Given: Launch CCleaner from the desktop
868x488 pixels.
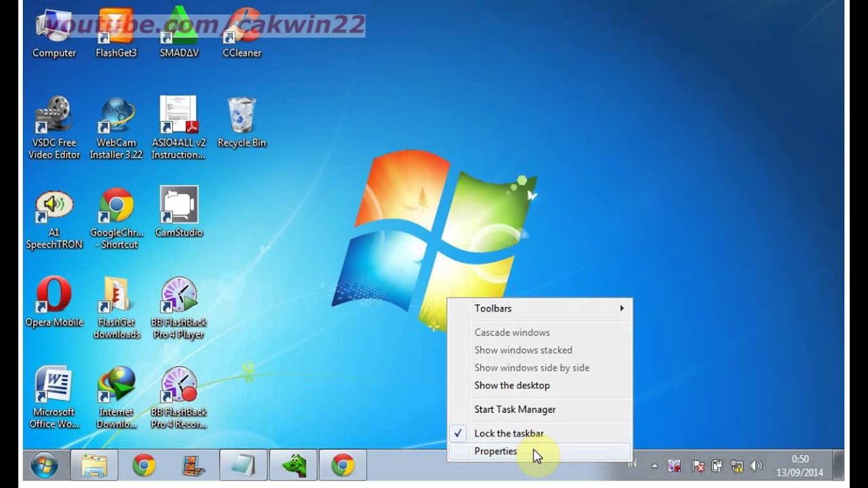Looking at the screenshot, I should coord(241,30).
